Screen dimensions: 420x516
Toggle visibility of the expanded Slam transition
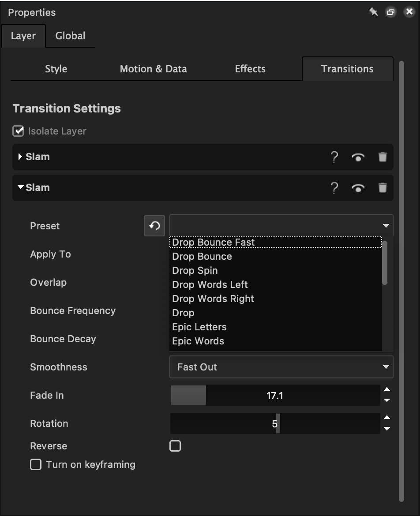click(358, 188)
